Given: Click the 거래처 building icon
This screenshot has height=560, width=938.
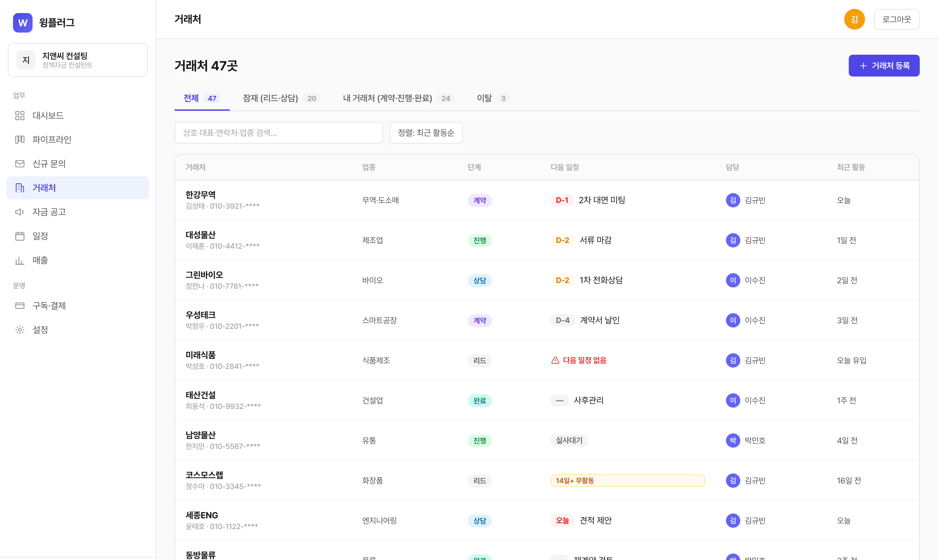Looking at the screenshot, I should pyautogui.click(x=20, y=188).
